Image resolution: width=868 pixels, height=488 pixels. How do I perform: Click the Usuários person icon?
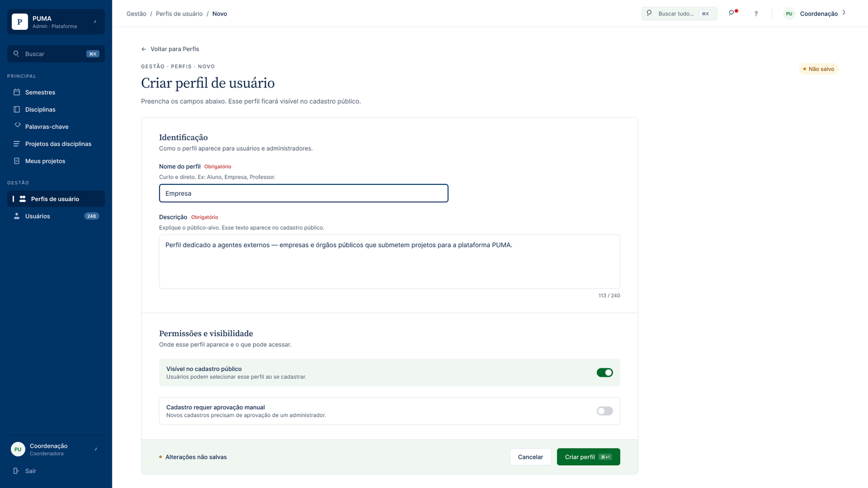pyautogui.click(x=17, y=216)
